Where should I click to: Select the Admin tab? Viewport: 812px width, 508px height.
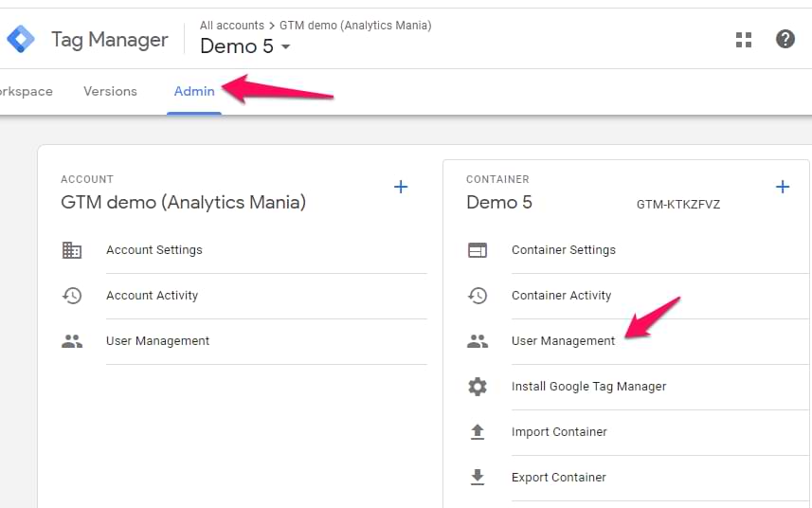[x=194, y=92]
